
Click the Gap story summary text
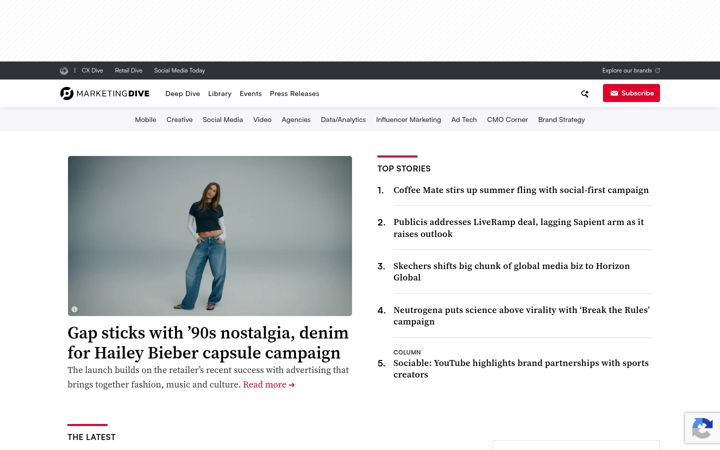(208, 377)
